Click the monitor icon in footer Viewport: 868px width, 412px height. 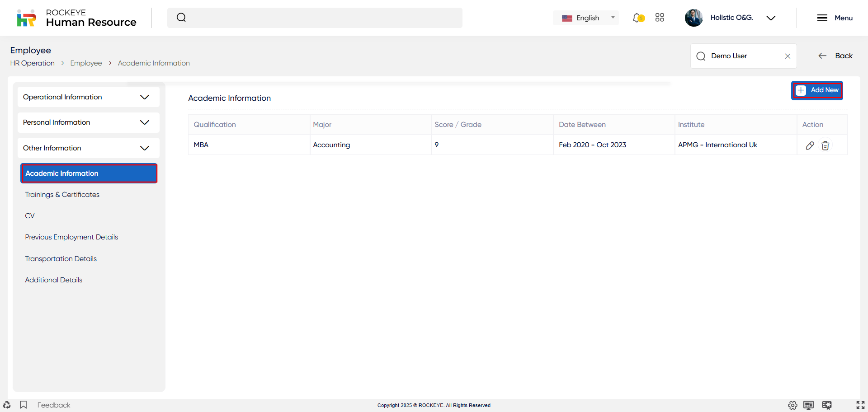[x=809, y=405]
